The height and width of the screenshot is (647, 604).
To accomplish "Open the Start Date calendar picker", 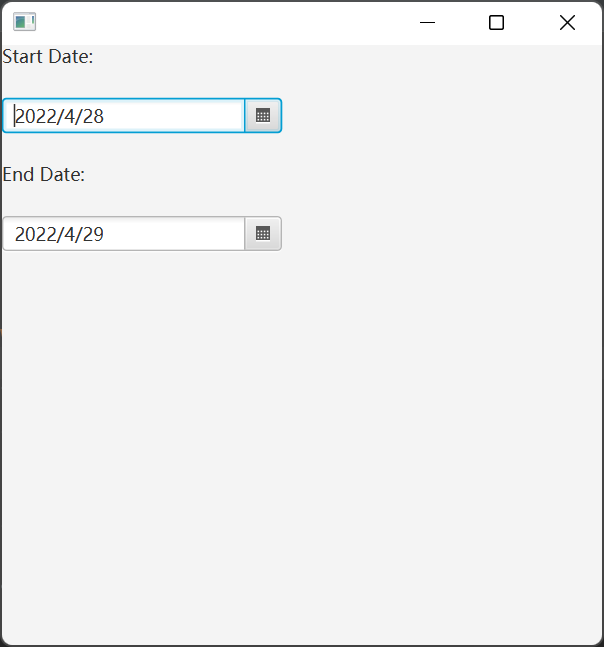I will 263,116.
